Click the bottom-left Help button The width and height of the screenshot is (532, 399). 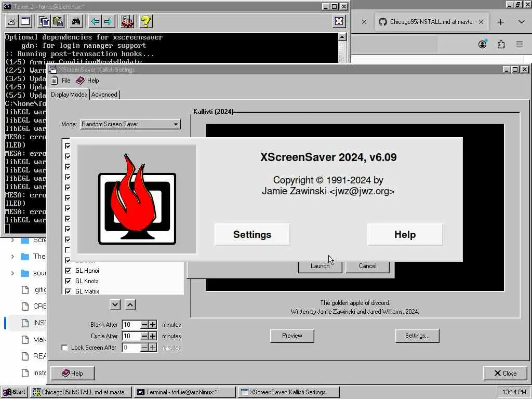click(72, 373)
